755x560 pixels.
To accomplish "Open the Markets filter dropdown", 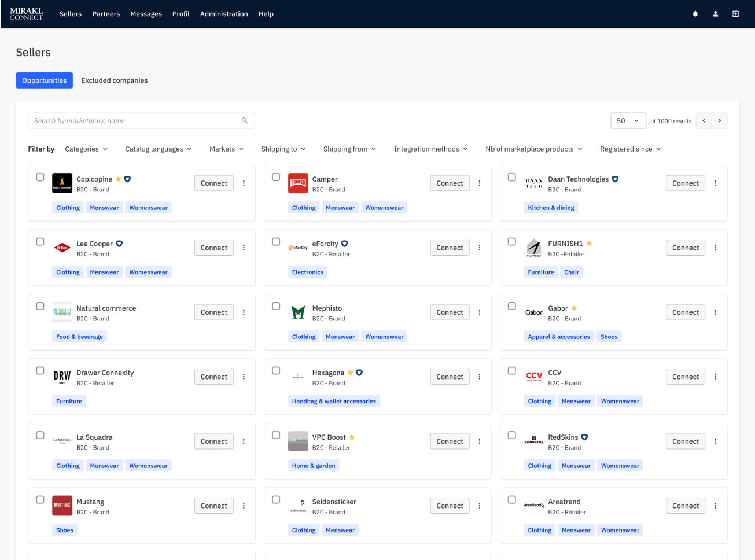I will pyautogui.click(x=227, y=149).
